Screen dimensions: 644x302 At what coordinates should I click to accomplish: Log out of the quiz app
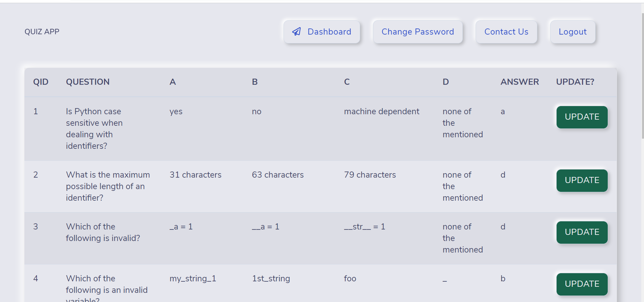coord(572,32)
